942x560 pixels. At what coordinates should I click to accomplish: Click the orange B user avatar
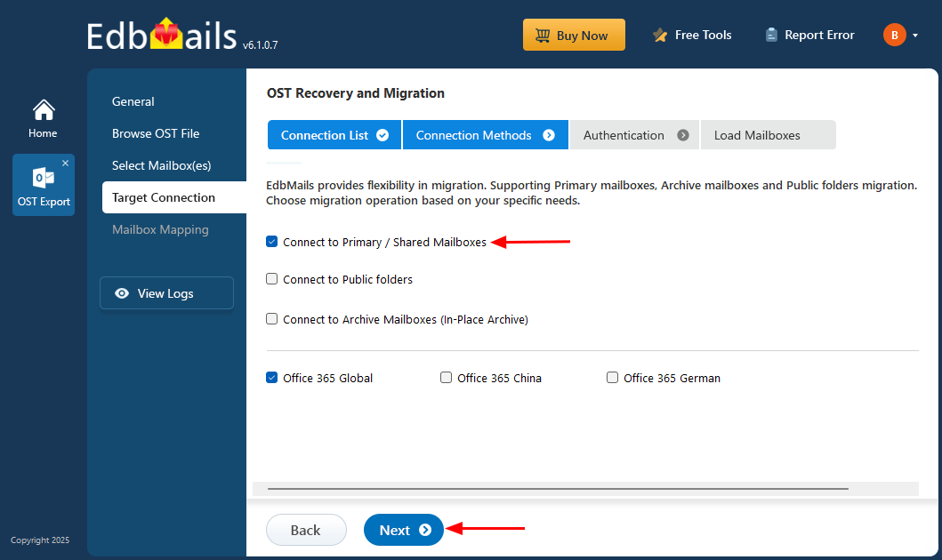[895, 35]
